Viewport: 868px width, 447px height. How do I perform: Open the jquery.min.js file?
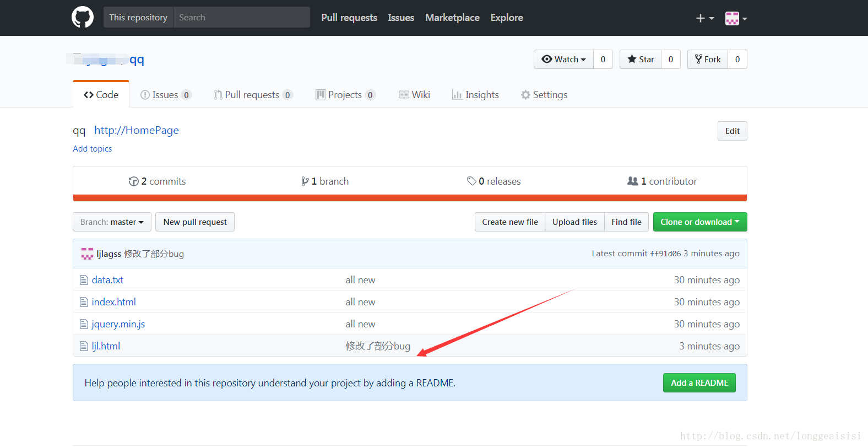(118, 324)
